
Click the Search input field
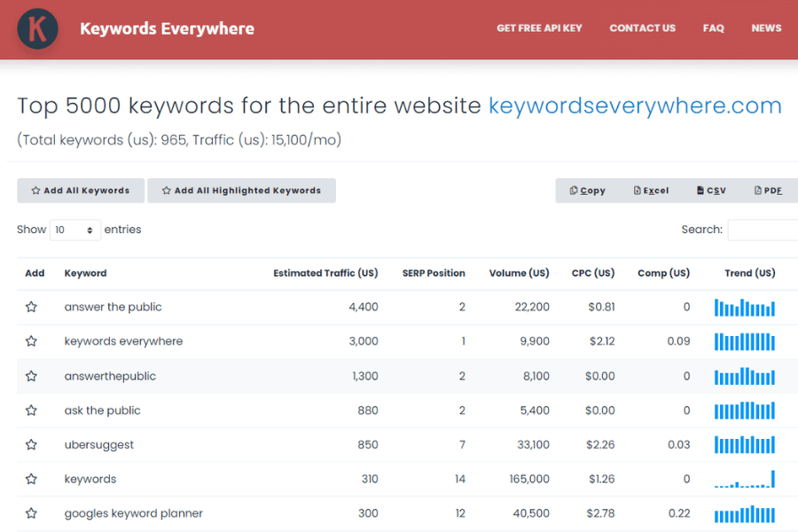pos(763,230)
